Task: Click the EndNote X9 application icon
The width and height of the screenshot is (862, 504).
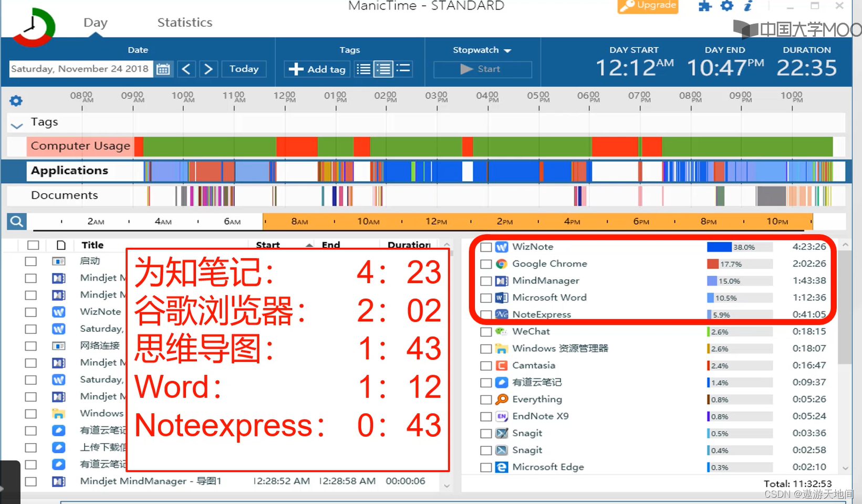Action: pyautogui.click(x=502, y=416)
